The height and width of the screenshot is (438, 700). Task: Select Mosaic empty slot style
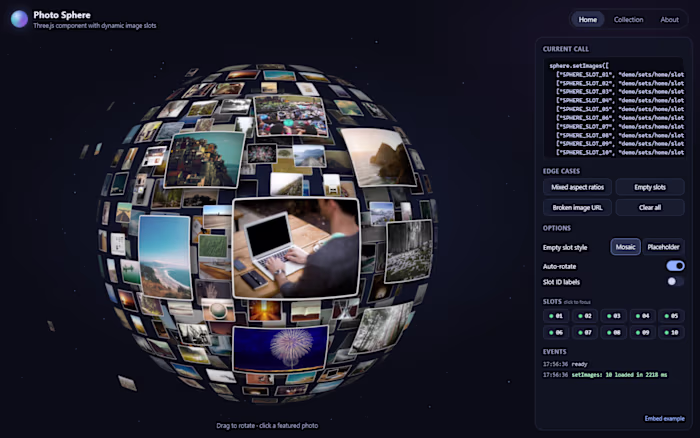pyautogui.click(x=625, y=247)
